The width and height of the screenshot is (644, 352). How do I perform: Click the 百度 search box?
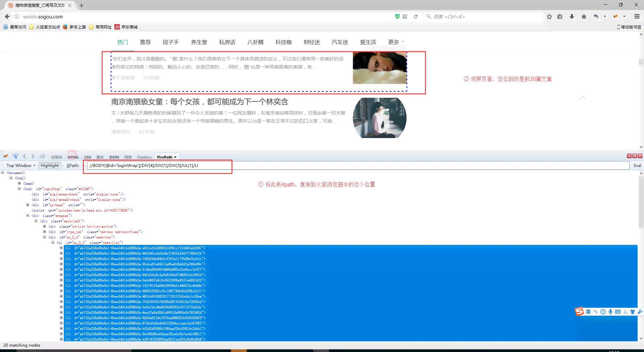click(484, 16)
